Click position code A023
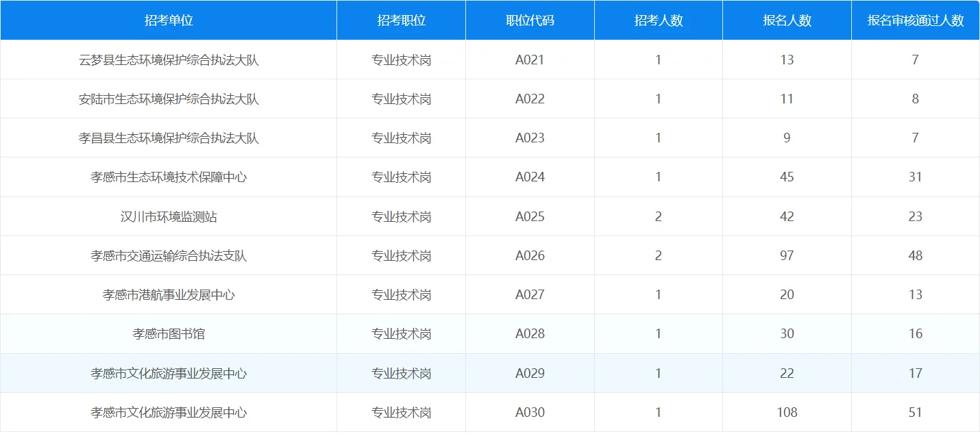Image resolution: width=980 pixels, height=434 pixels. 530,138
